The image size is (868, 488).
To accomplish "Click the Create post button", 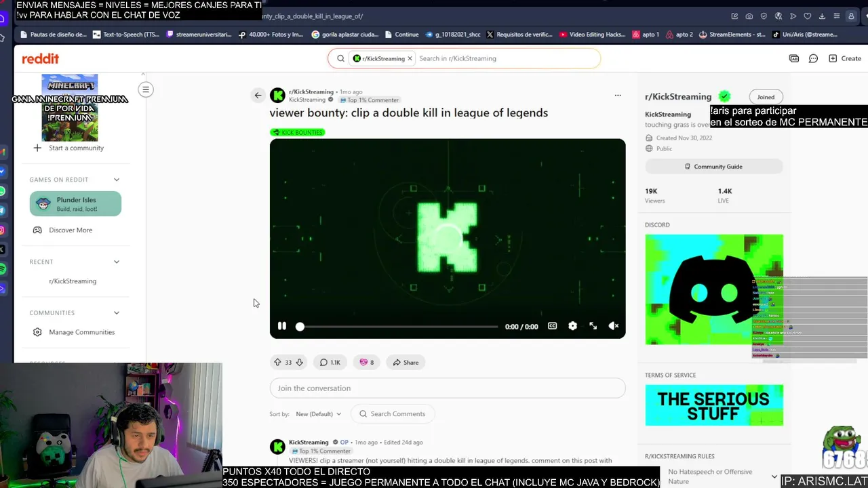I will (845, 58).
